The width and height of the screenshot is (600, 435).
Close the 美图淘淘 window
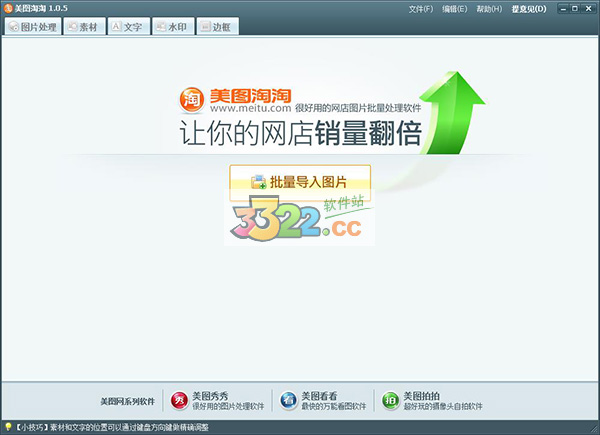589,8
